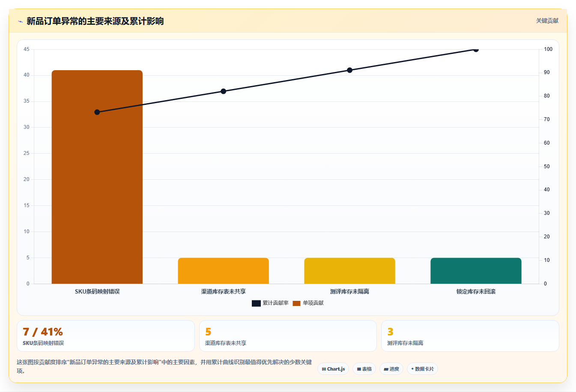Click the x-axis label SKU条码映射错误
This screenshot has width=576, height=392.
coord(97,291)
